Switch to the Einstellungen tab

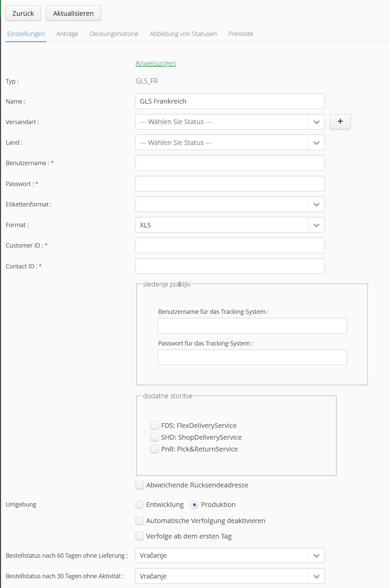pos(26,34)
